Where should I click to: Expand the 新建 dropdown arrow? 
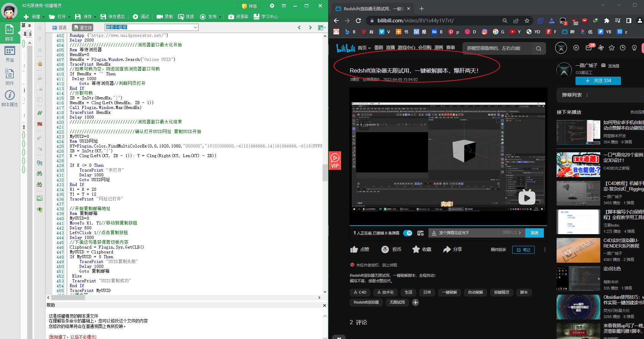coord(44,17)
